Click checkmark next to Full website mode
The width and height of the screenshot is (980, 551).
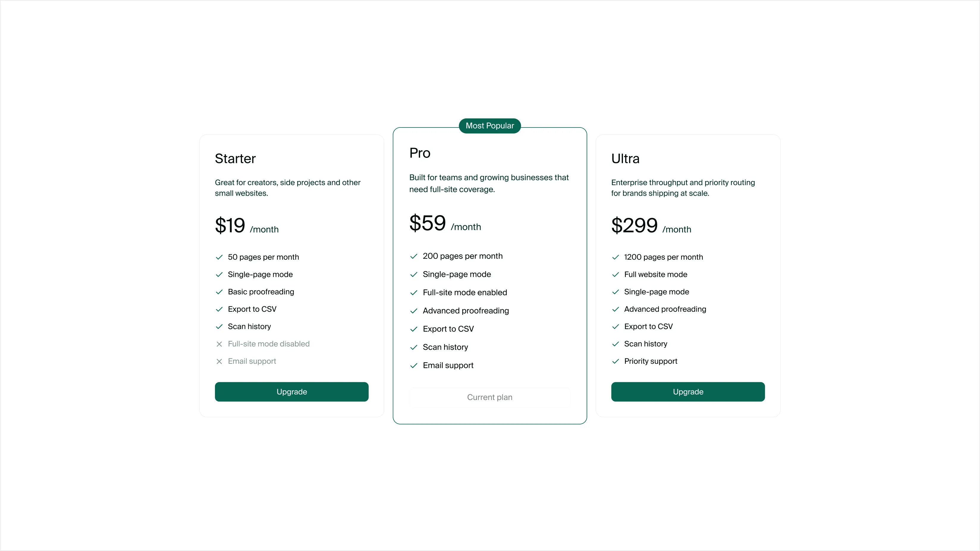615,275
